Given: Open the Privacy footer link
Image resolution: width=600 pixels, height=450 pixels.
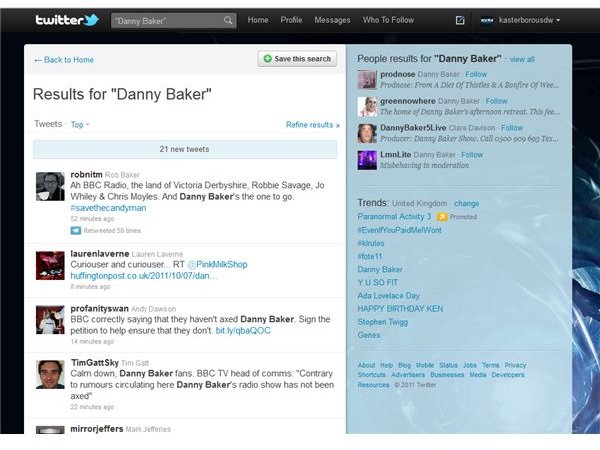Looking at the screenshot, I should coord(515,365).
